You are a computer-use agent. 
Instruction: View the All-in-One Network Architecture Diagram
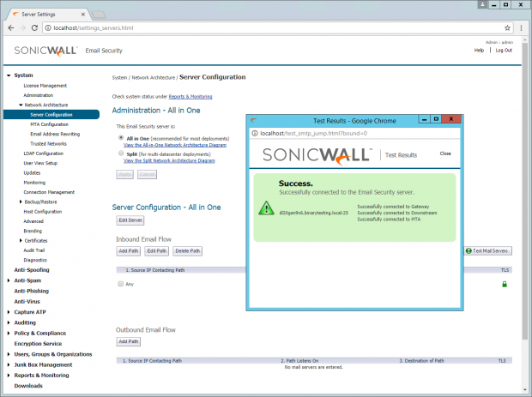point(175,145)
